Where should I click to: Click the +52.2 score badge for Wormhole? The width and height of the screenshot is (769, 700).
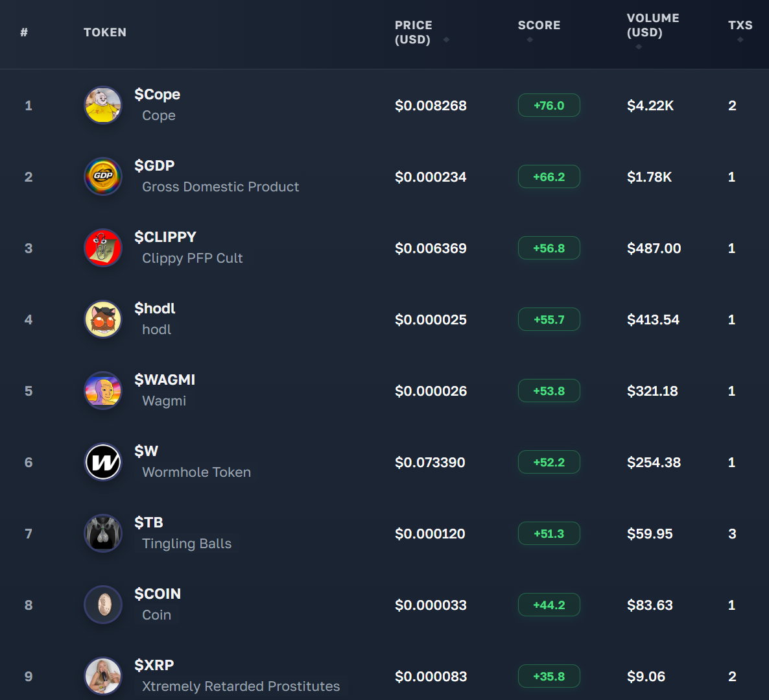[x=549, y=463]
